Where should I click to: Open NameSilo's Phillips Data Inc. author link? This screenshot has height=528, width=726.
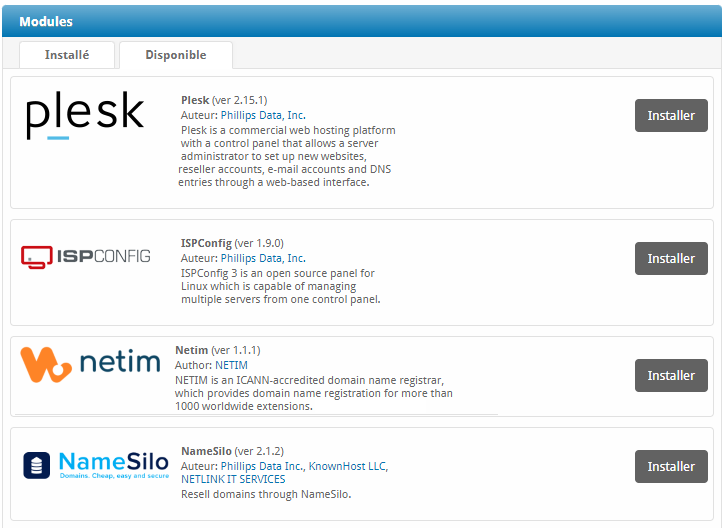[x=263, y=466]
